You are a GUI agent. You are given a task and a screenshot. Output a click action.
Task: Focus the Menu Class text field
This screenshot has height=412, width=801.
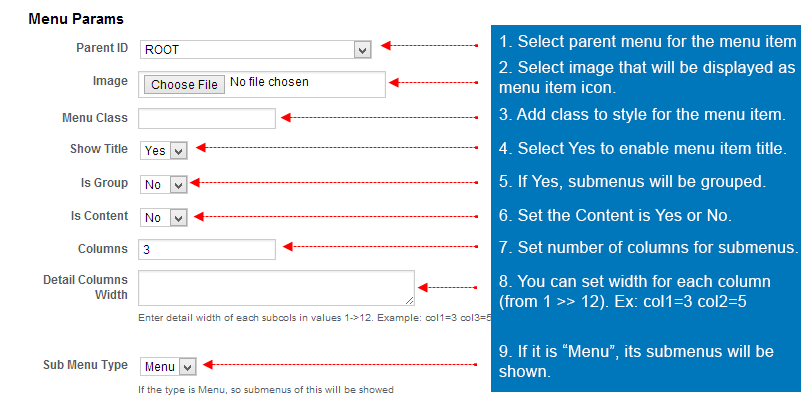(x=207, y=118)
